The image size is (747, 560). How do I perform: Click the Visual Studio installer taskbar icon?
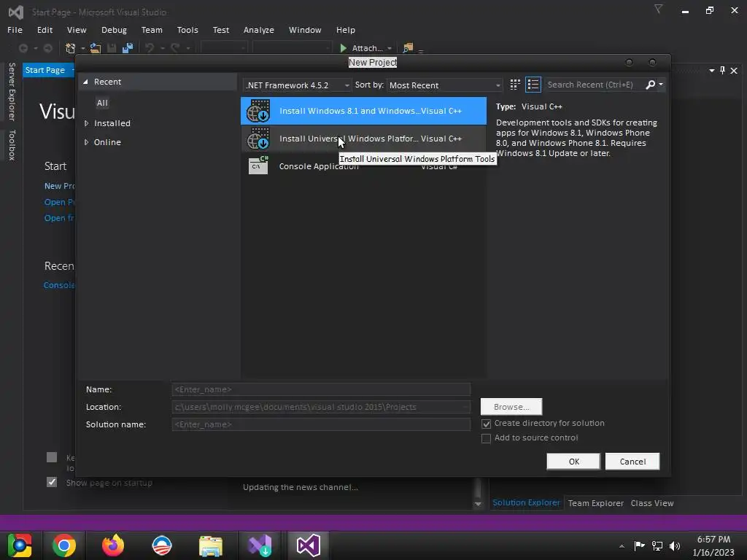click(260, 545)
